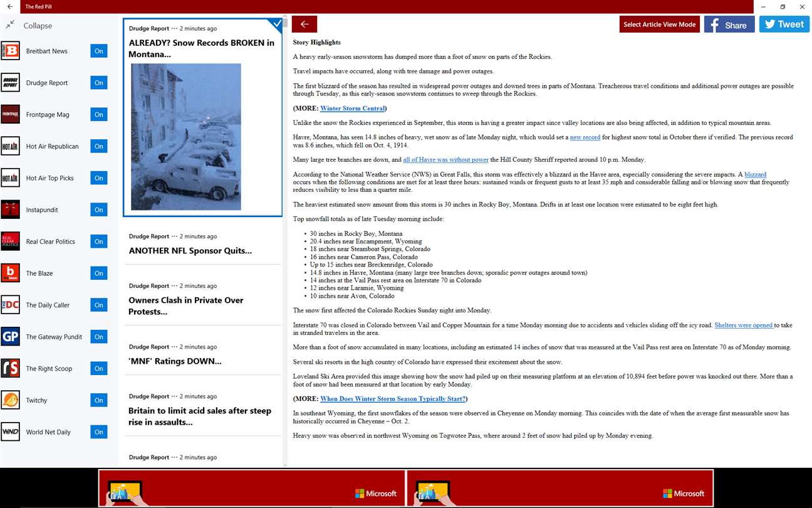
Task: Click The Right Scoop logo icon
Action: coord(10,369)
